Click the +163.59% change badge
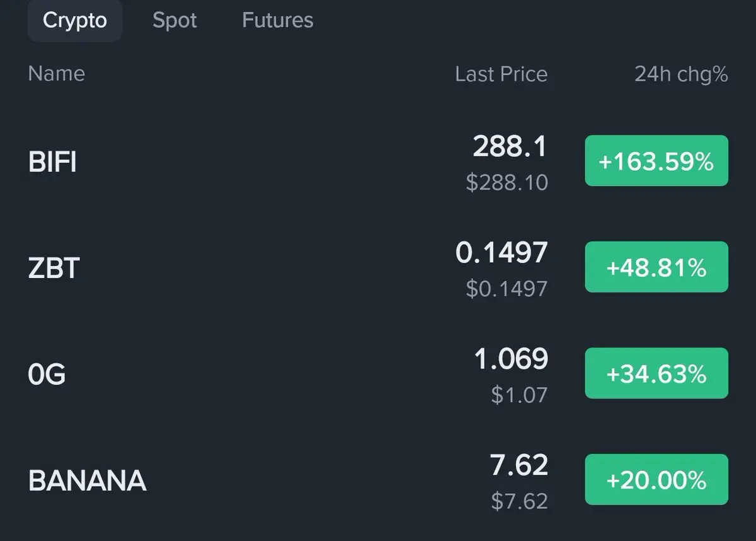 pyautogui.click(x=656, y=161)
